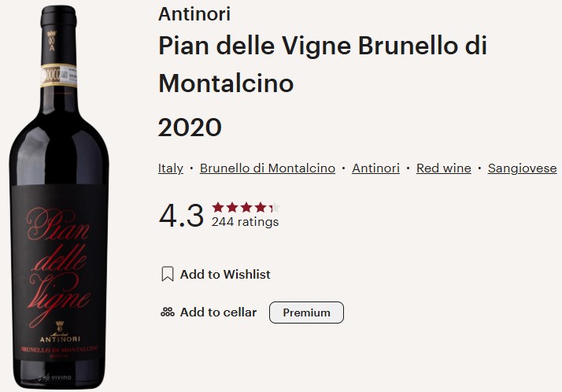Image resolution: width=562 pixels, height=392 pixels.
Task: Open the Italy country link
Action: 171,168
